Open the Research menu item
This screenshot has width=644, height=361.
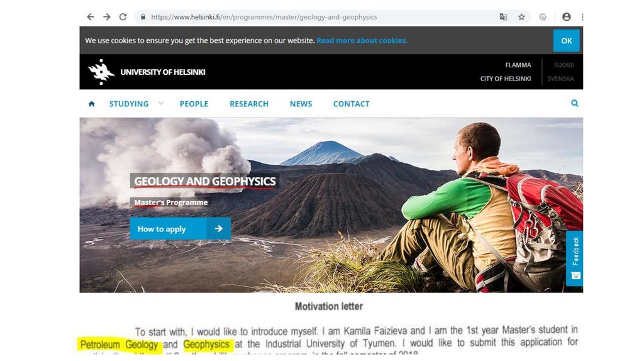click(249, 104)
